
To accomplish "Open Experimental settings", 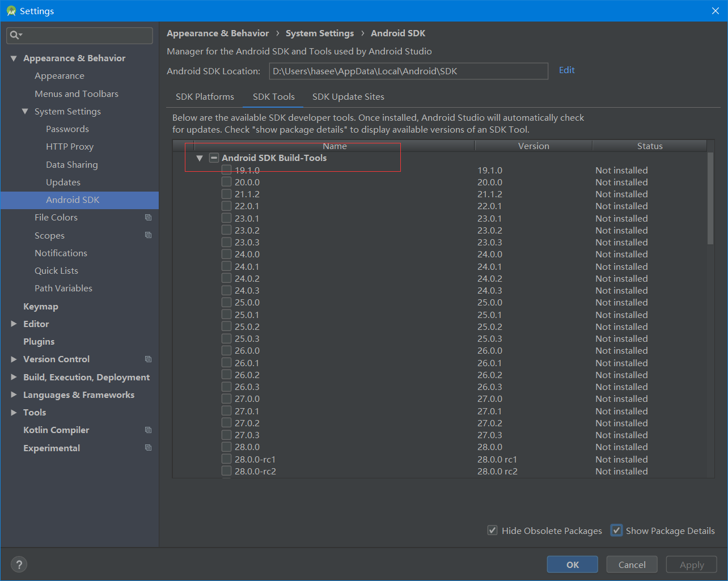I will coord(52,448).
